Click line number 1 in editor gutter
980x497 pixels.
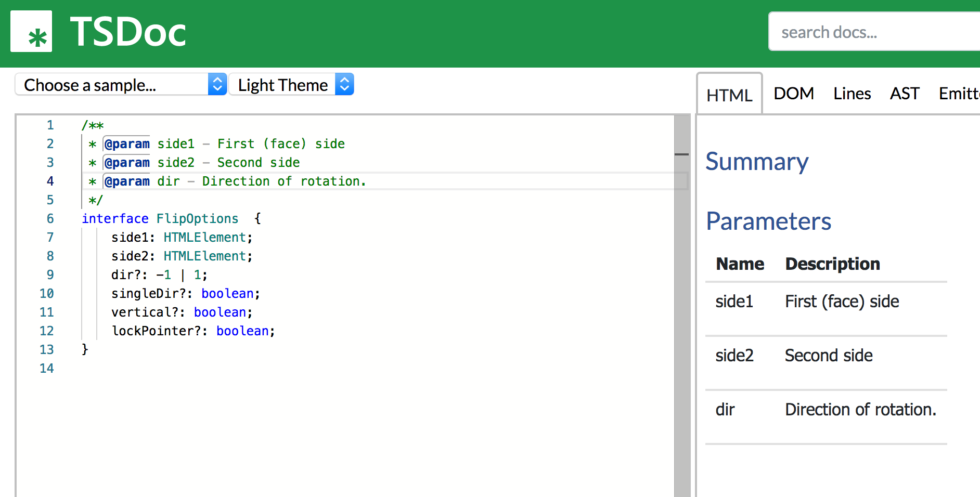click(50, 125)
